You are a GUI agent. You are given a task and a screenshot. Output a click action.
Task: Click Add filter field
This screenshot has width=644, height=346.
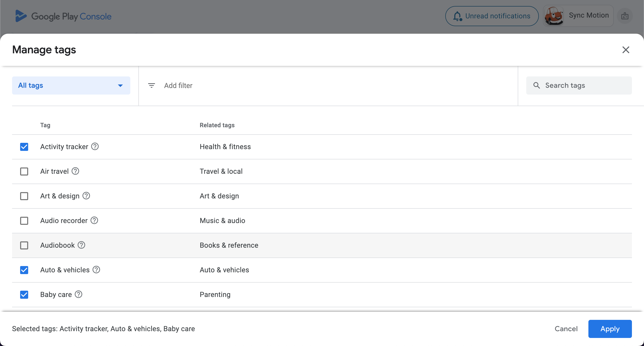click(x=328, y=85)
